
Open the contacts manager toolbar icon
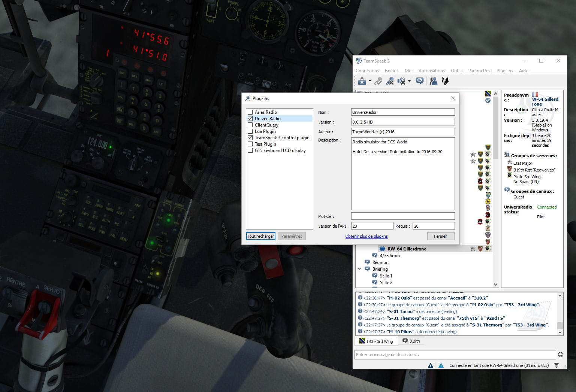pos(433,81)
